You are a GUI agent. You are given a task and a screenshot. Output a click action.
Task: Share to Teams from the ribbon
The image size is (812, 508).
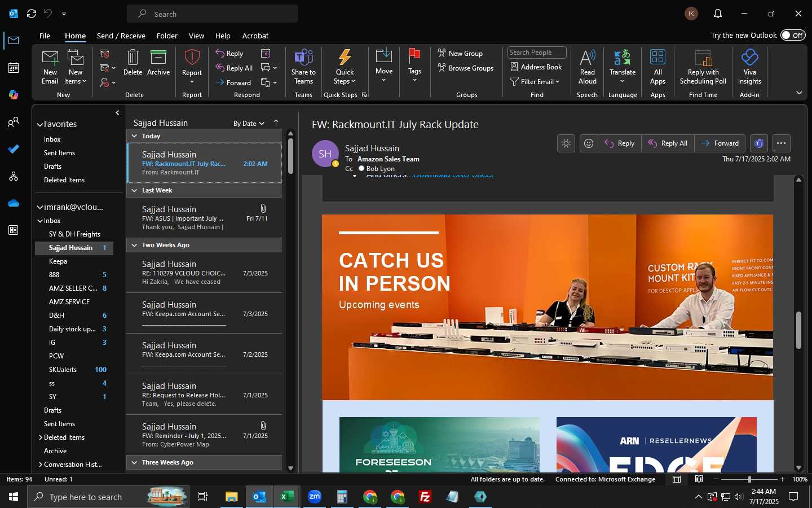(x=303, y=67)
